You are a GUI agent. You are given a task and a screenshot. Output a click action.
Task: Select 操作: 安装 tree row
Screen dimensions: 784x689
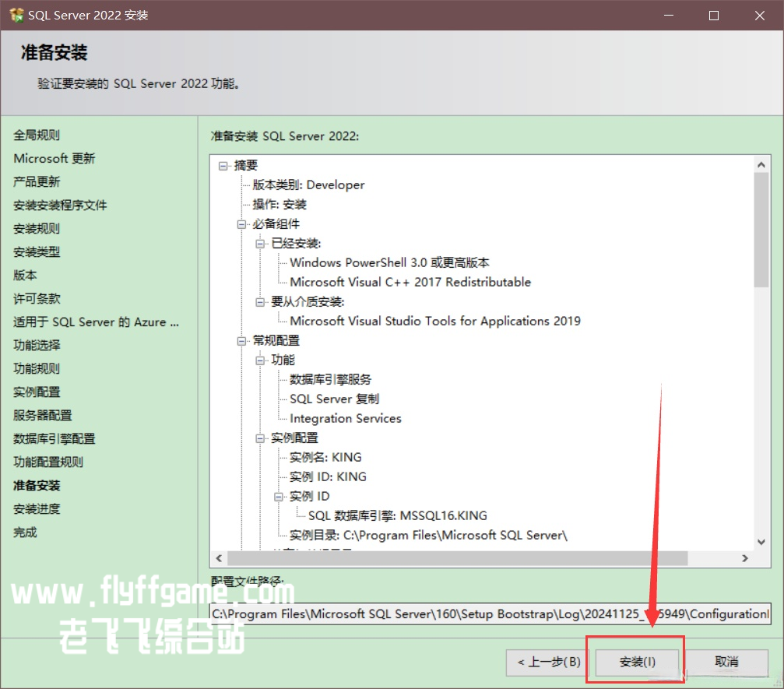coord(279,205)
